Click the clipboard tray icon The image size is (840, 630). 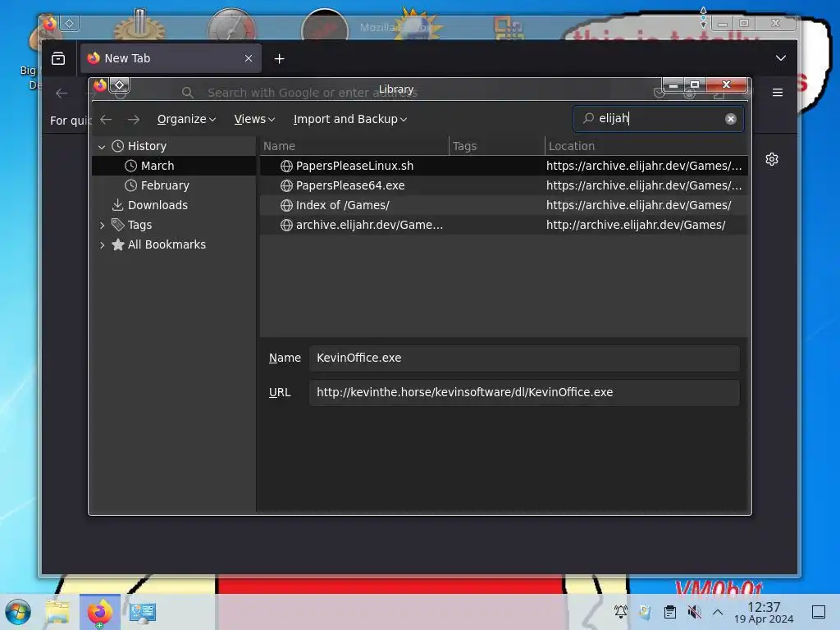[x=669, y=612]
